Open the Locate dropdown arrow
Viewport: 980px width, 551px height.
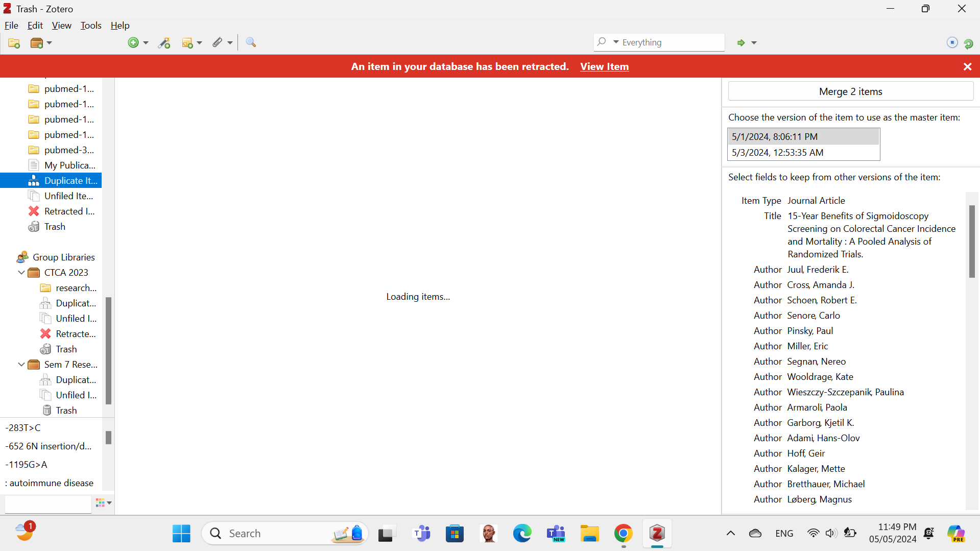(754, 43)
